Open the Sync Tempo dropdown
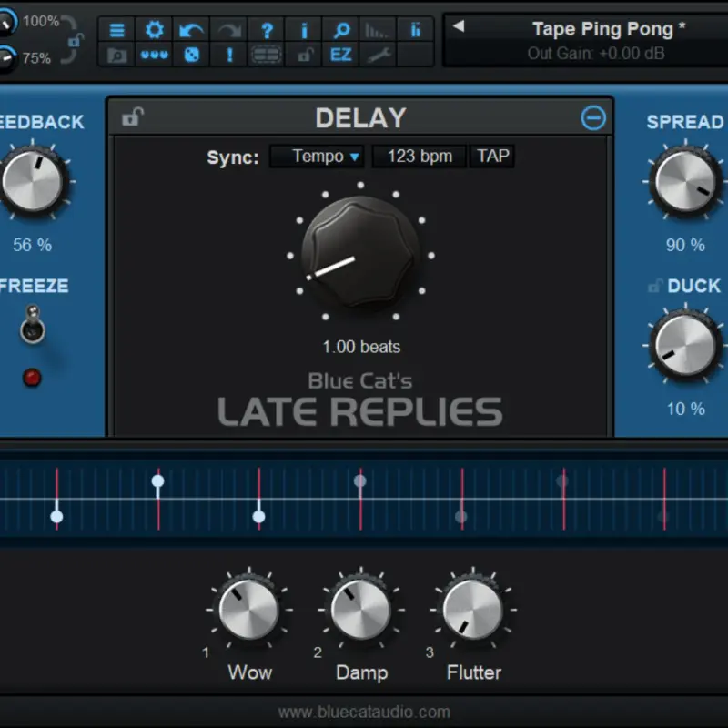 tap(317, 157)
